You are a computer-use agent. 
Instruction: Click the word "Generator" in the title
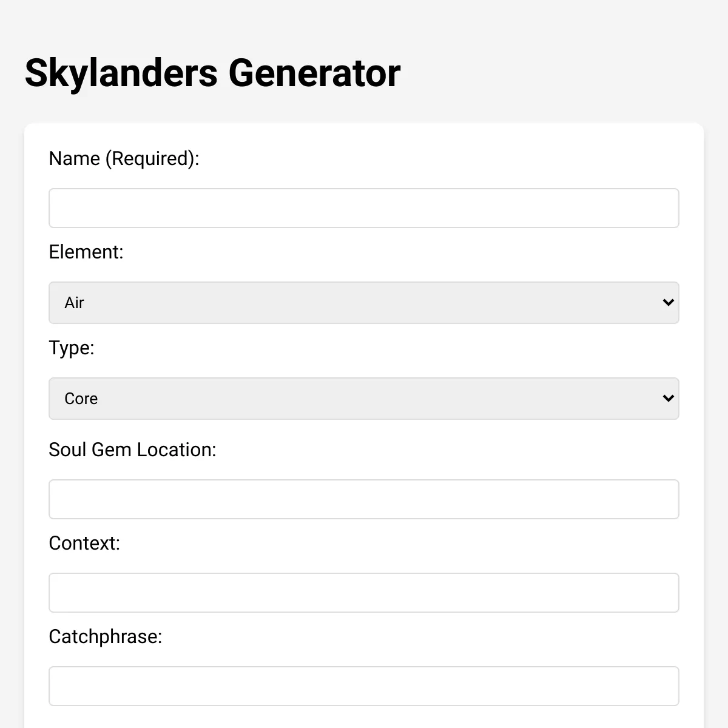pos(314,73)
